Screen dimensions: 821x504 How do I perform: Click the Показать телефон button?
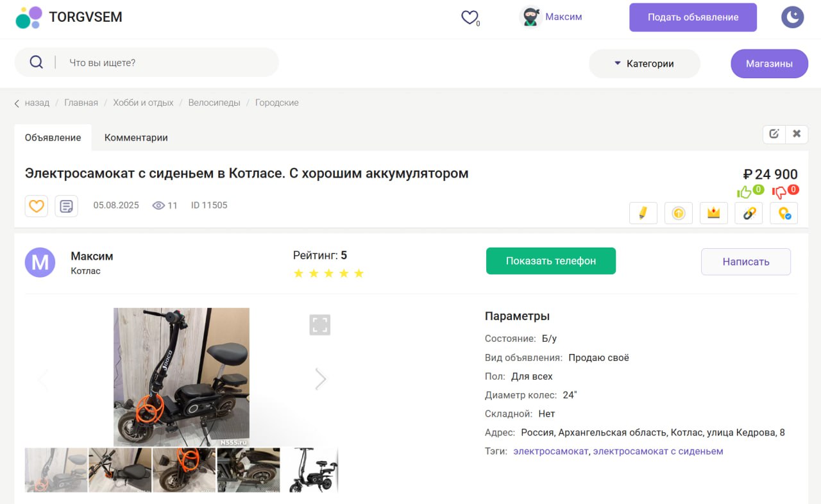coord(550,261)
